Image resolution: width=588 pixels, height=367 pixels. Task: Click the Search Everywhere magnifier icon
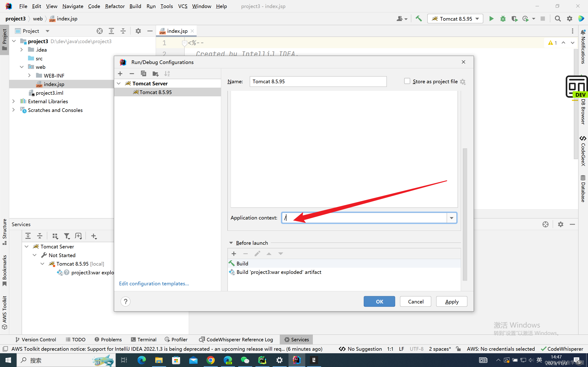[558, 19]
